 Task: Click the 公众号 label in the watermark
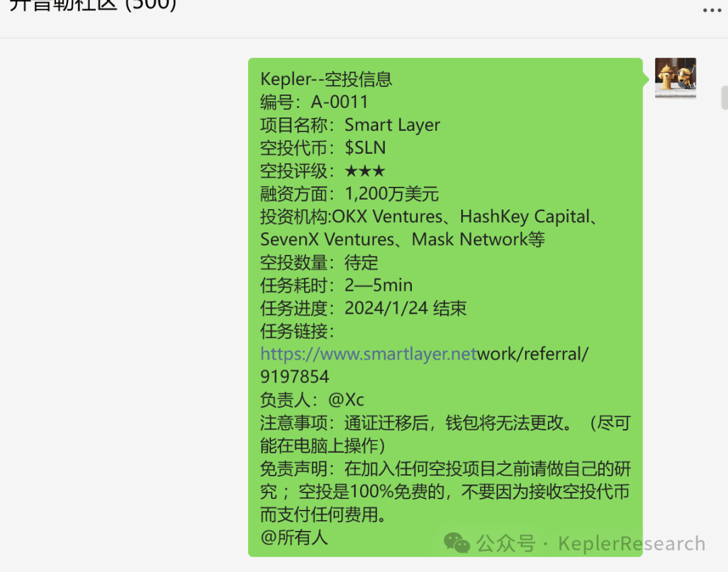tap(506, 544)
